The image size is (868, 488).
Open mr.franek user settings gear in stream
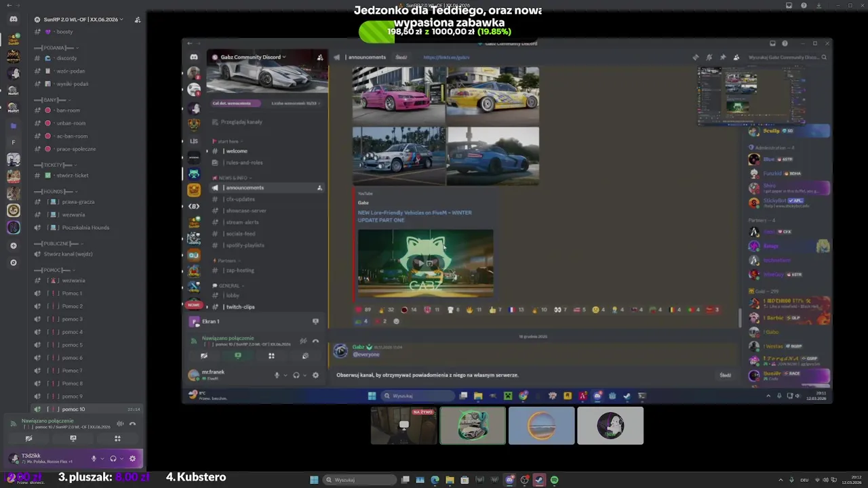(x=315, y=375)
